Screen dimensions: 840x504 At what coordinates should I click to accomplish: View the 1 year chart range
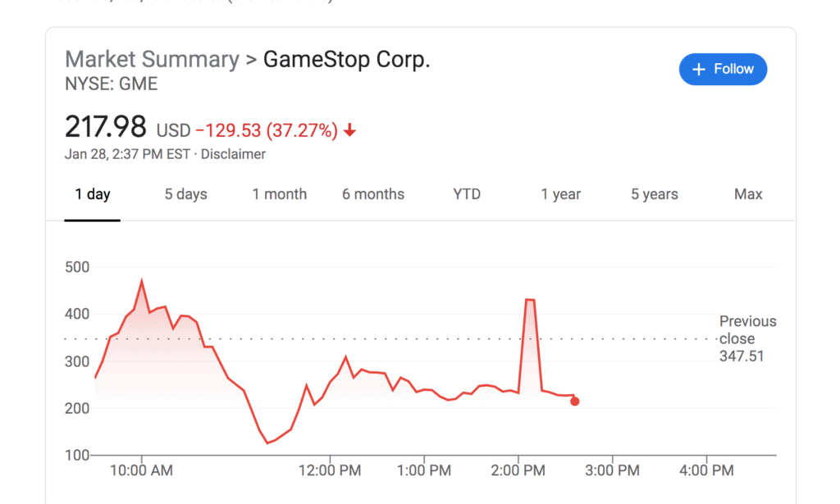coord(560,194)
